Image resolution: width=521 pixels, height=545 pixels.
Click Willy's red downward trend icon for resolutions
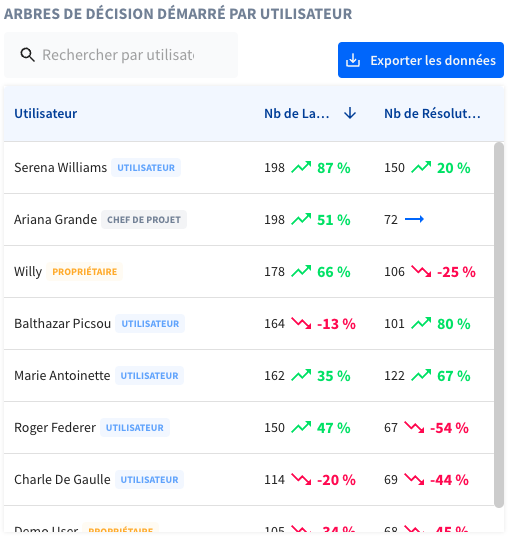[421, 271]
